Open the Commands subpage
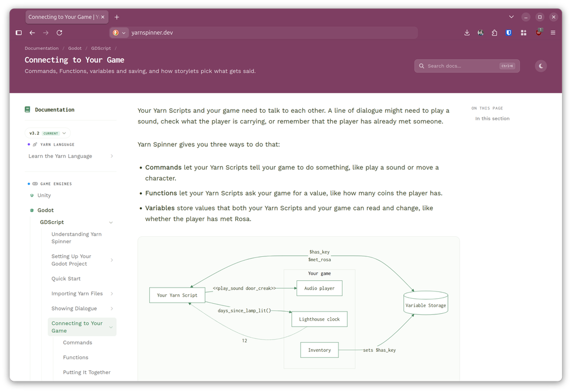 (x=77, y=342)
